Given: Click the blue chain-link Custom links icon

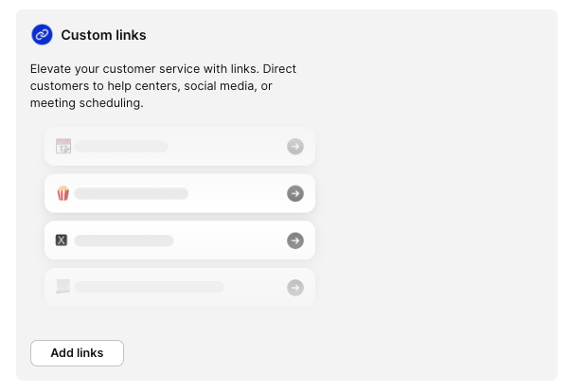Looking at the screenshot, I should pos(42,35).
